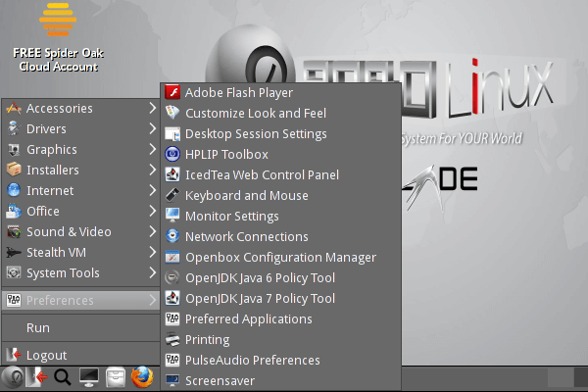Open HPLIP Toolbox text entry
The height and width of the screenshot is (392, 588).
pyautogui.click(x=226, y=155)
